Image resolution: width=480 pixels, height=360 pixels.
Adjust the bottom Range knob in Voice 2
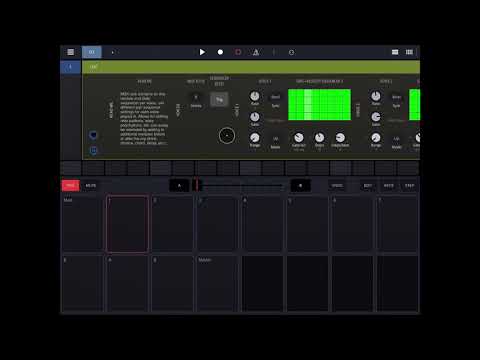[x=376, y=138]
